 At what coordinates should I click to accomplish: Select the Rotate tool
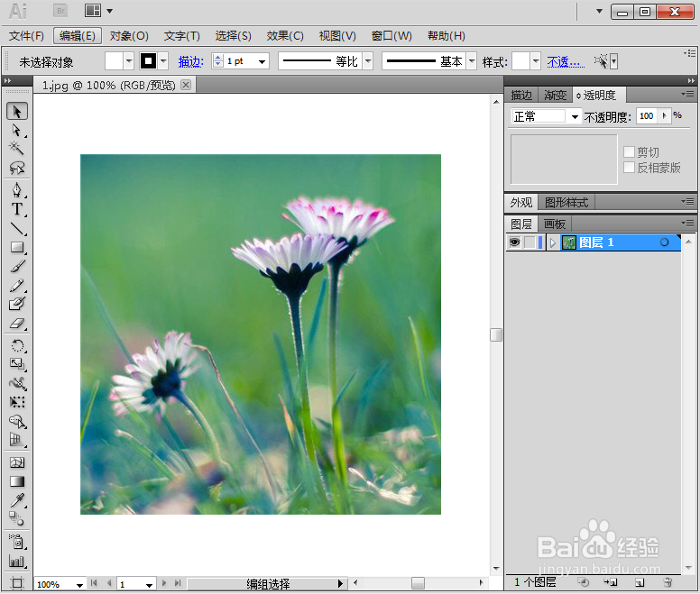pos(17,345)
